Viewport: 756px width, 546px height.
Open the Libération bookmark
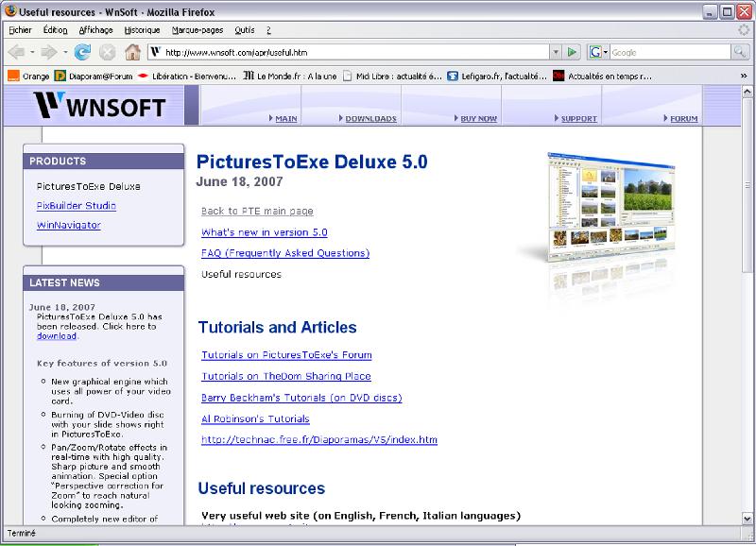click(187, 77)
